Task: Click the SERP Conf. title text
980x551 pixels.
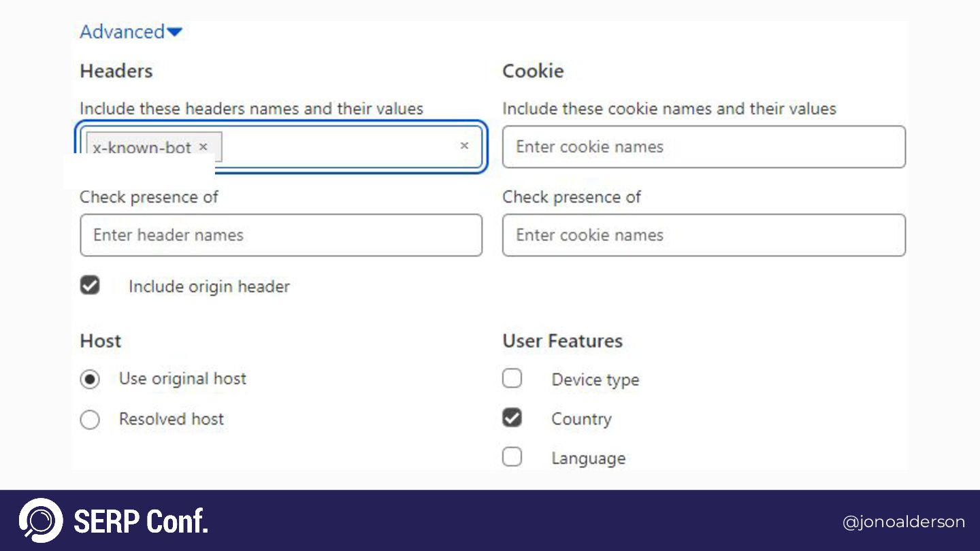Action: pos(140,521)
